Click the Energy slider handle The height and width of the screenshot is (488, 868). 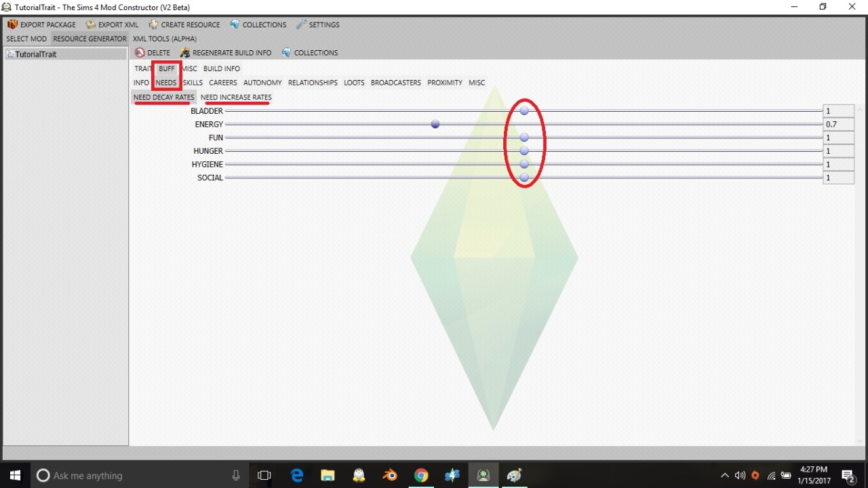pyautogui.click(x=435, y=124)
